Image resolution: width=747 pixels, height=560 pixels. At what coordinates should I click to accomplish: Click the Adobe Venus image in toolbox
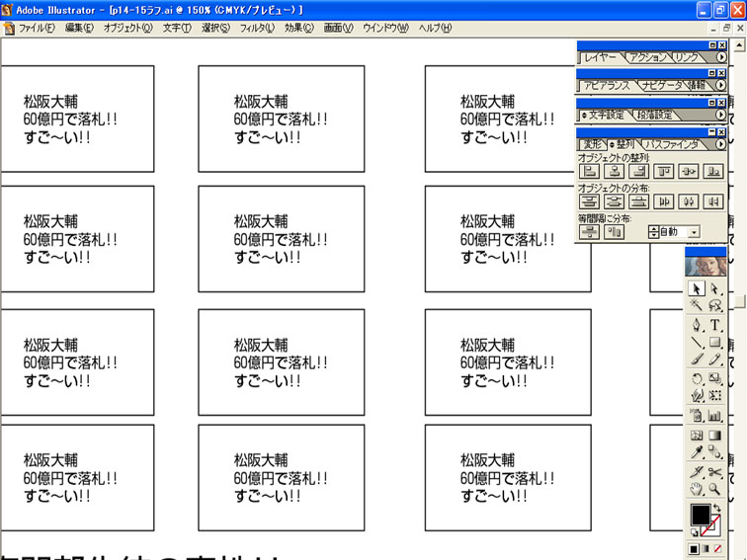tap(705, 267)
